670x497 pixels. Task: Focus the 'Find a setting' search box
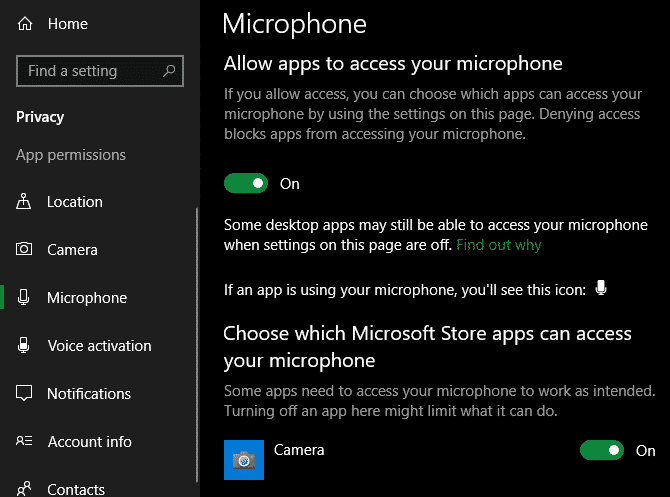(x=100, y=71)
